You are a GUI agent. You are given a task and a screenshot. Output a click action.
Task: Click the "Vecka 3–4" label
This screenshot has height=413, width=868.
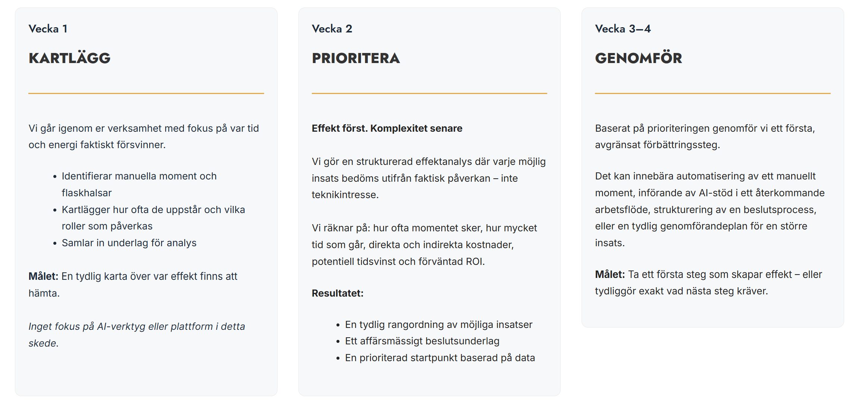click(x=623, y=29)
